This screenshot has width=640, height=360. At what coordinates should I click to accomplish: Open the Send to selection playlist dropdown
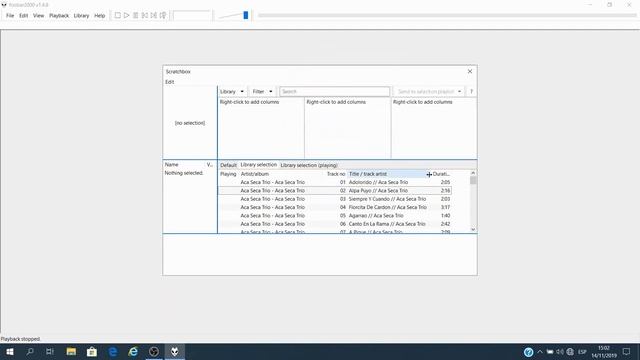pos(429,91)
